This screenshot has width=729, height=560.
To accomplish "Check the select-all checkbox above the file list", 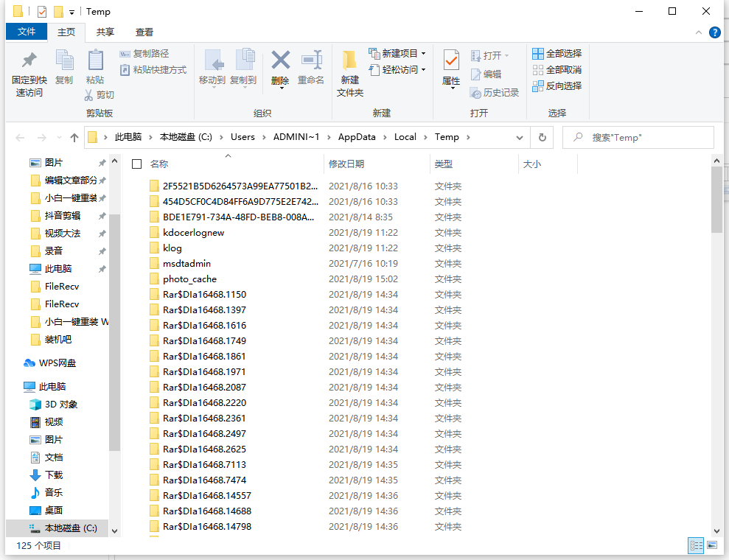I will 136,163.
